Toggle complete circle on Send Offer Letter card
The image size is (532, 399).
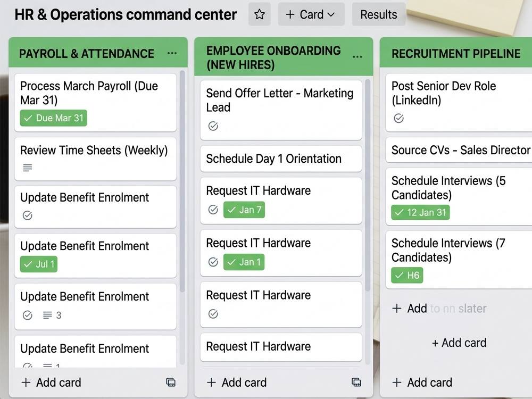(213, 126)
